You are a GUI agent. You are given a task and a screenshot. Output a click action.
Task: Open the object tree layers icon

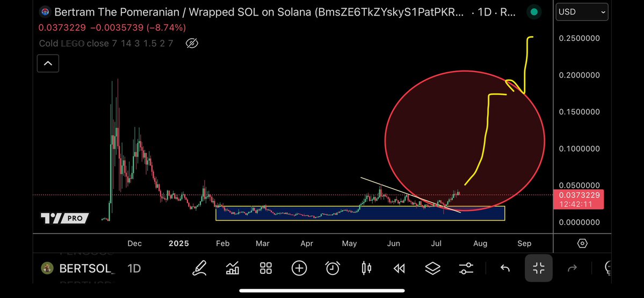(432, 269)
